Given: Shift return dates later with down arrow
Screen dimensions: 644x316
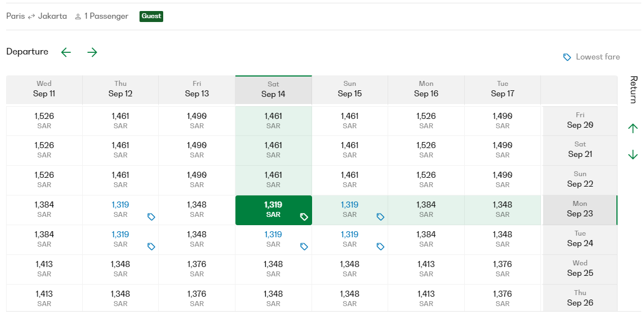Looking at the screenshot, I should click(633, 155).
